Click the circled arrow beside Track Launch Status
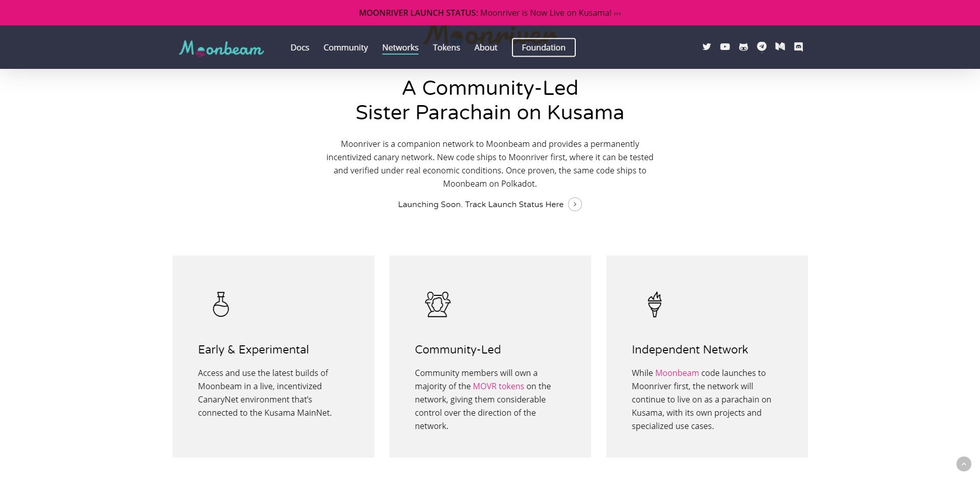 575,205
